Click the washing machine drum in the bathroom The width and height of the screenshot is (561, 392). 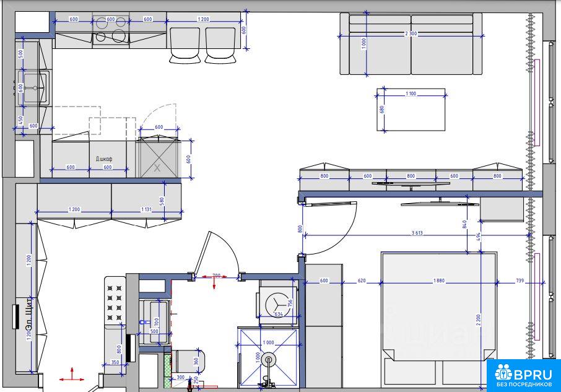(277, 303)
